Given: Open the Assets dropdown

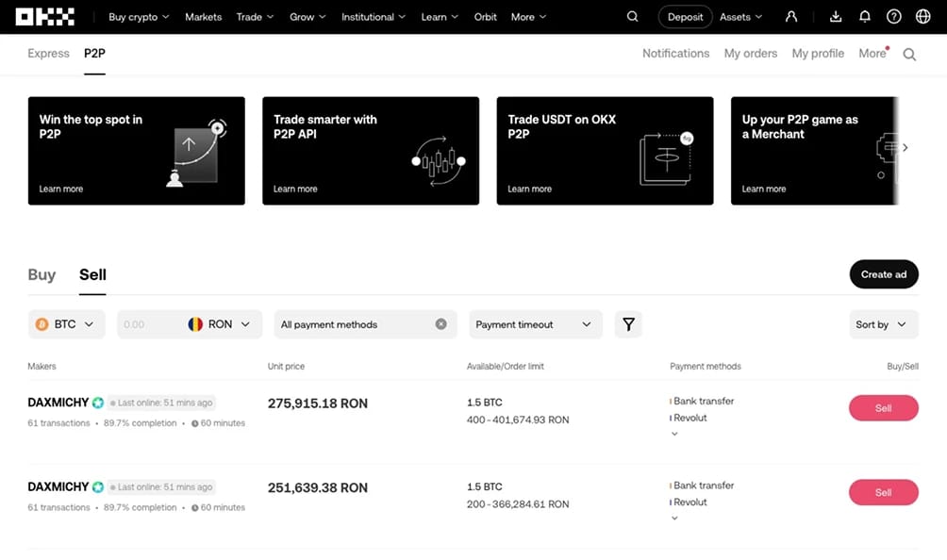Looking at the screenshot, I should click(741, 17).
